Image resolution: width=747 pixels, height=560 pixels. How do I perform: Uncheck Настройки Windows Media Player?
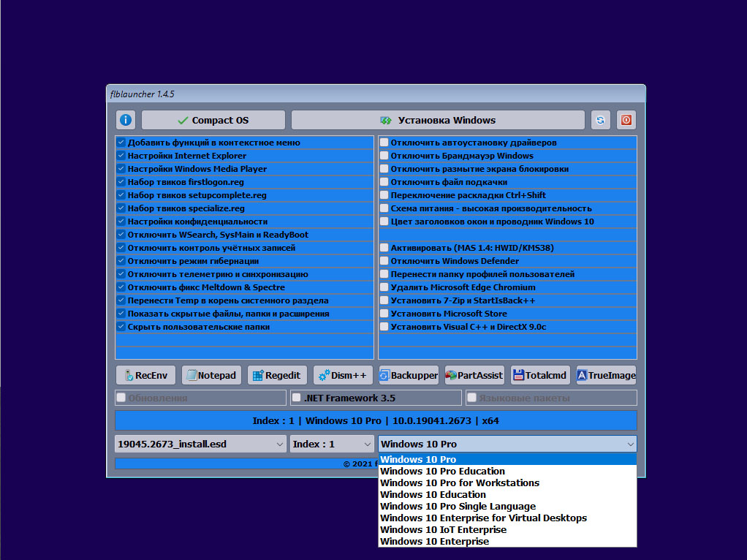pyautogui.click(x=121, y=169)
